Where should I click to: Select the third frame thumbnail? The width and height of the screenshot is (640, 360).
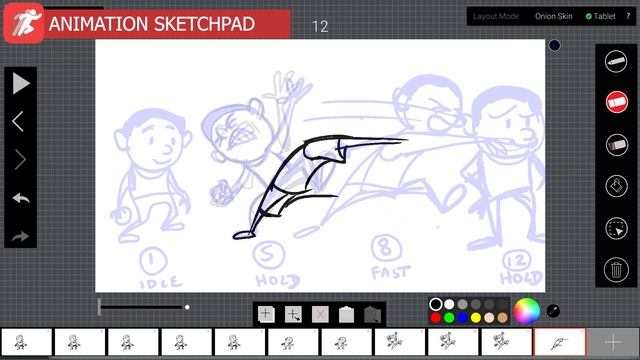click(133, 342)
